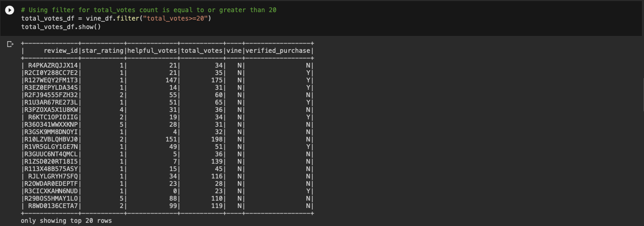
Task: Click the cell output toggle icon
Action: tap(9, 44)
